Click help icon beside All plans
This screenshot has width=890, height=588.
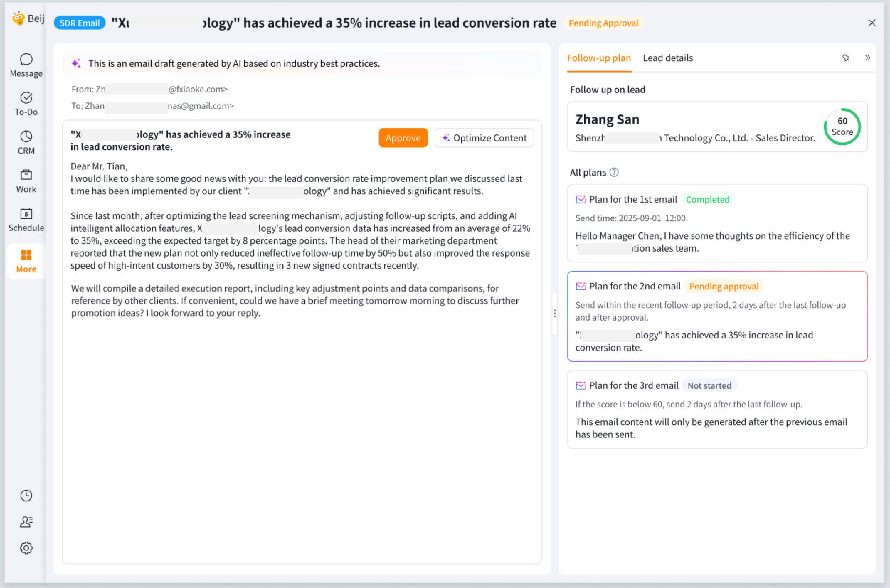pos(614,172)
